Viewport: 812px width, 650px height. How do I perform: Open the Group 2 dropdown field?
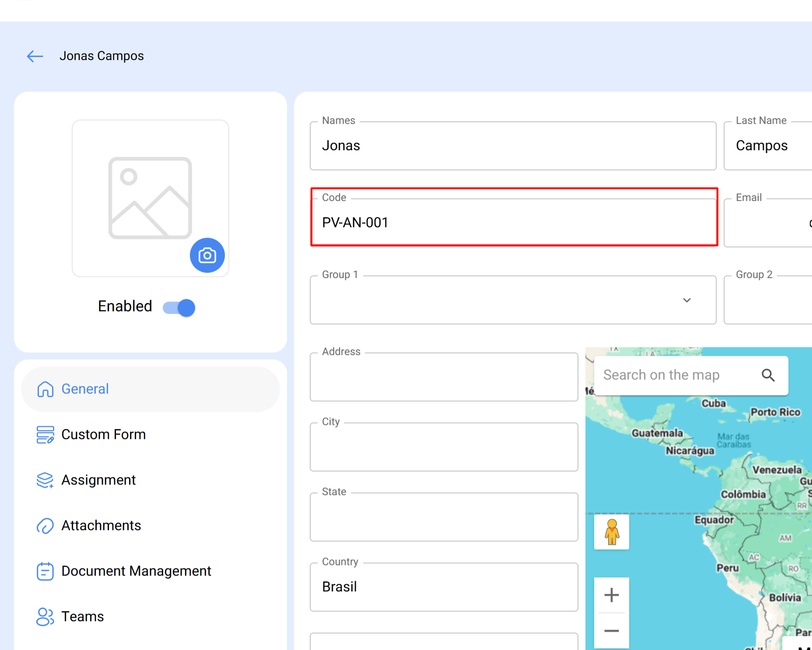tap(767, 300)
